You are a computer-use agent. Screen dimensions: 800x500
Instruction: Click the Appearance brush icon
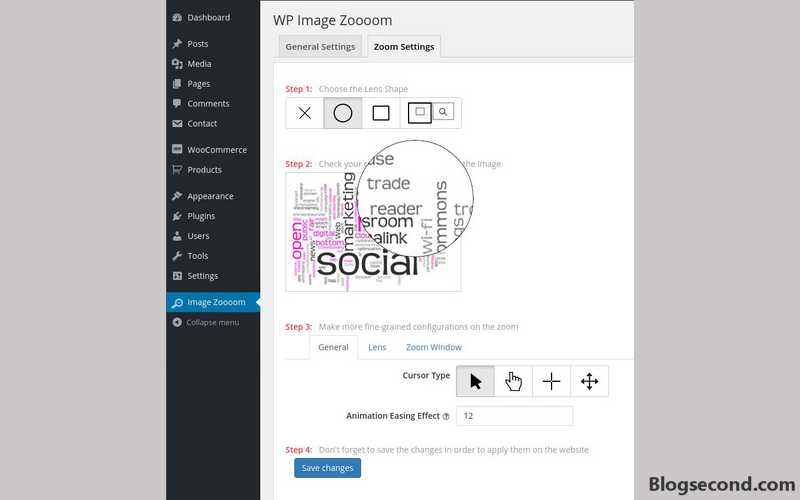[177, 196]
